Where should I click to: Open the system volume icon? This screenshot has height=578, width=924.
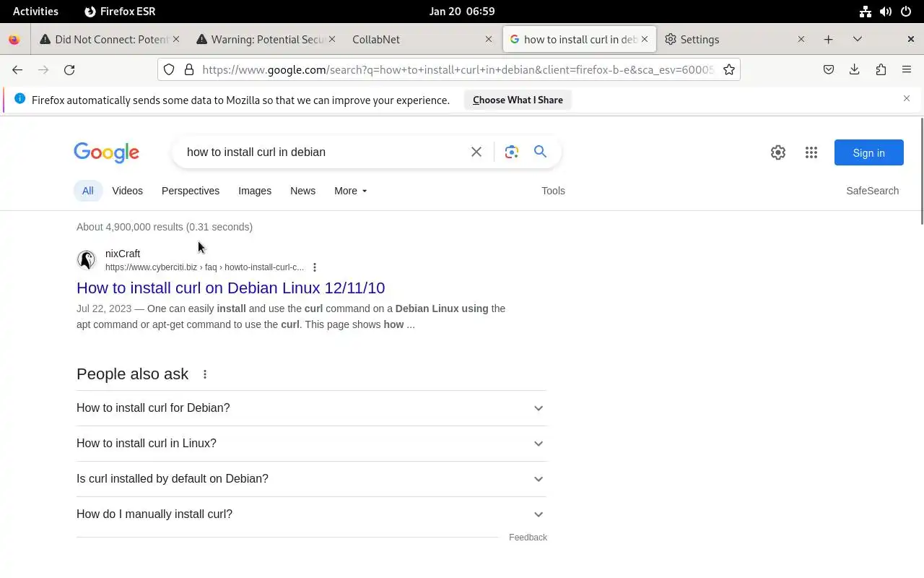[x=886, y=11]
